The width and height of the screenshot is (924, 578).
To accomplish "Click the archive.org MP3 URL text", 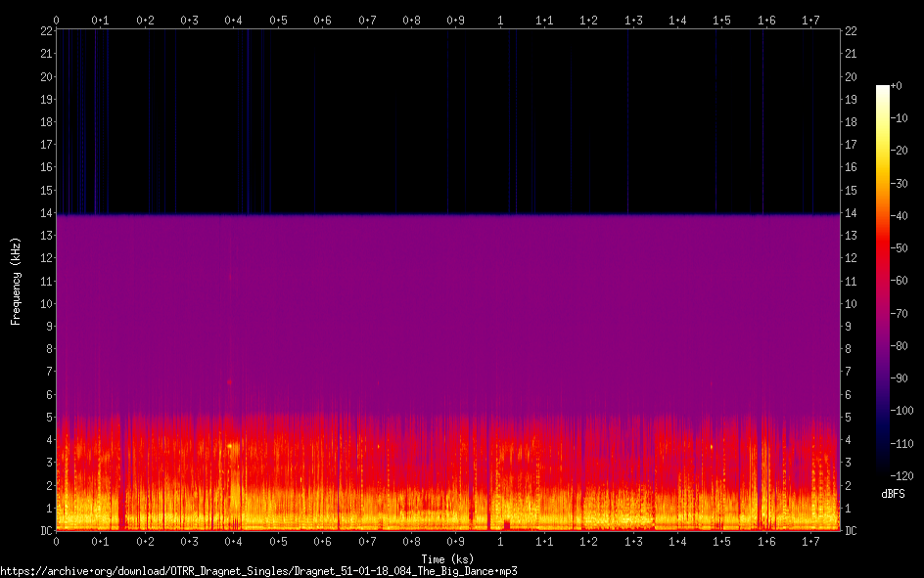I will pyautogui.click(x=258, y=570).
